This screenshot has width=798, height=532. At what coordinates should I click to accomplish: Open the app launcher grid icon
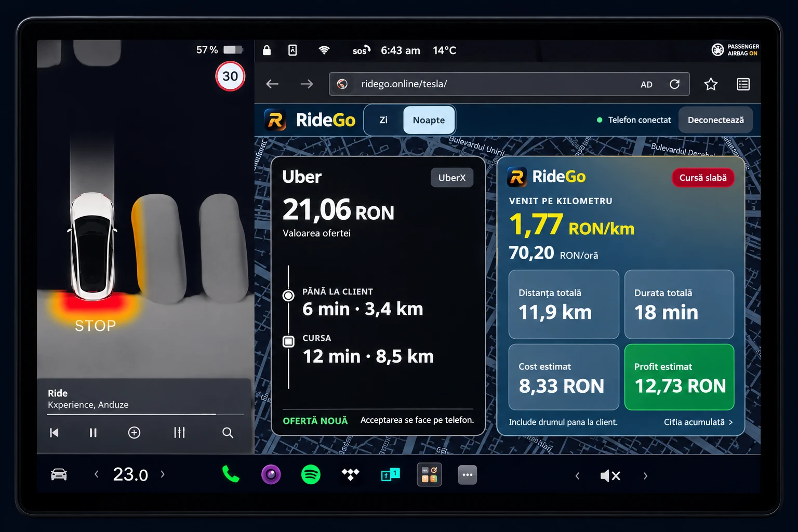click(x=429, y=474)
